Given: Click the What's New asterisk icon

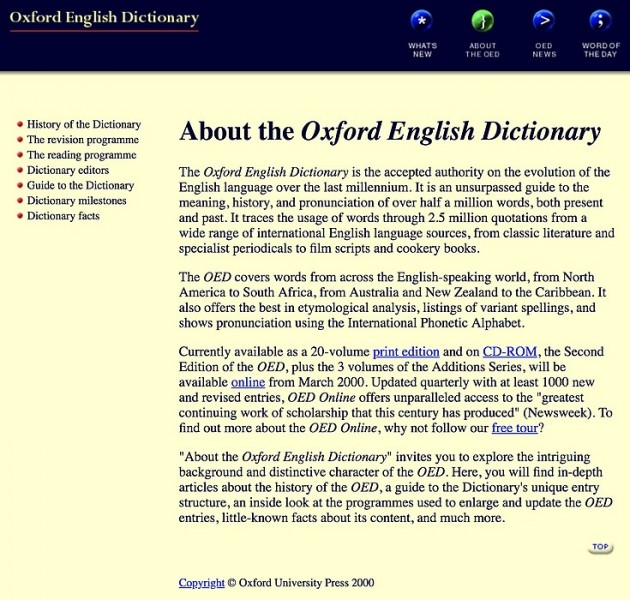Looking at the screenshot, I should coord(422,21).
